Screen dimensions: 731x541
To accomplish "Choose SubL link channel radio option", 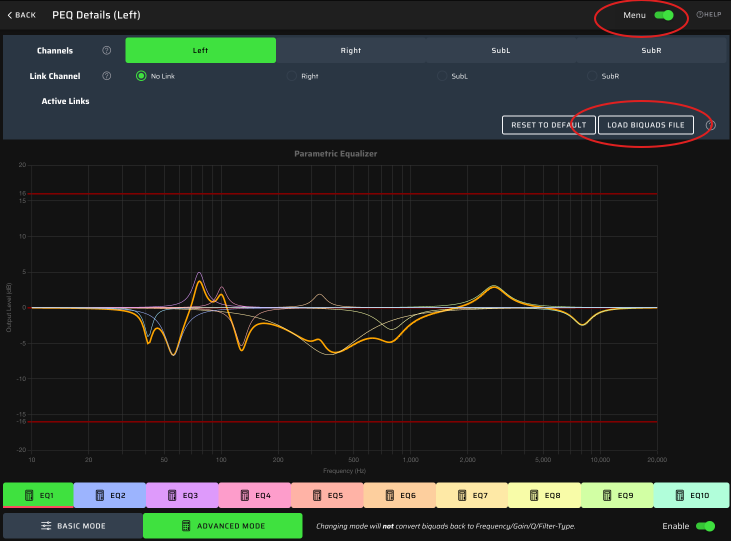I will coord(442,76).
